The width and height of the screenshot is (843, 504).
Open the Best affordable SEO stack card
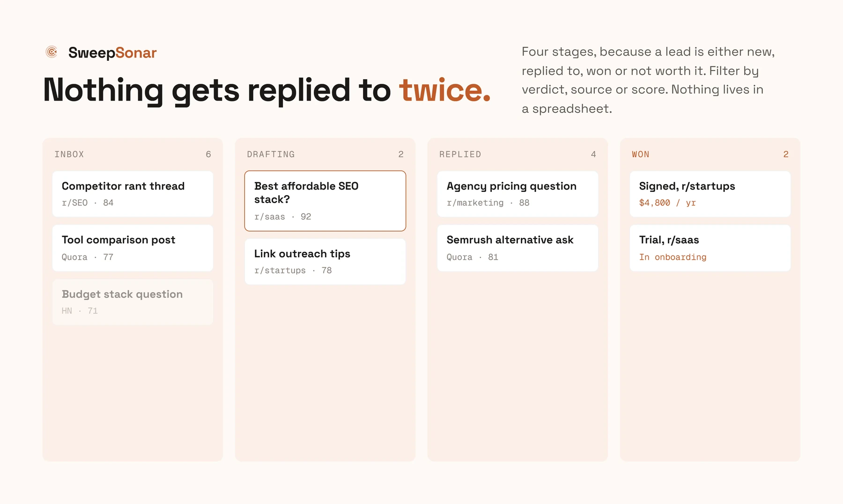[x=325, y=201]
